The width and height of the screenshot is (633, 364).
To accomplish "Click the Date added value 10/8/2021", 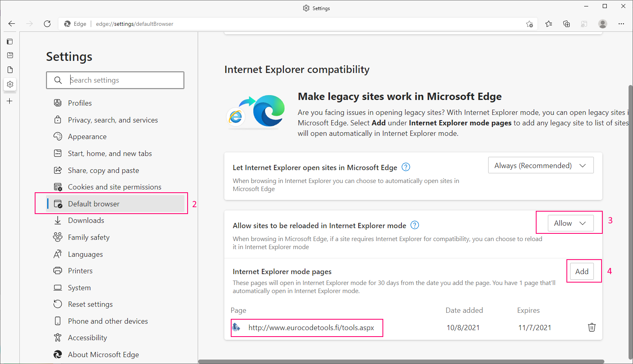I will point(463,328).
